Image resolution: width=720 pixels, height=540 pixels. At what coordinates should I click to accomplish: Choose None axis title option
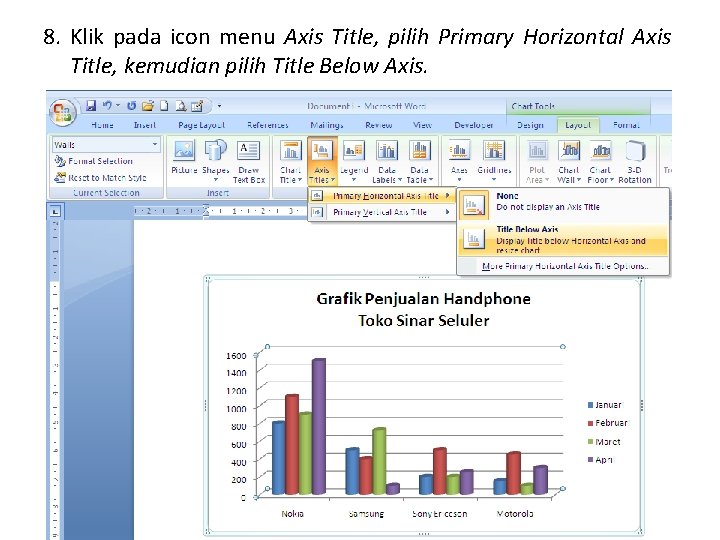click(x=563, y=205)
